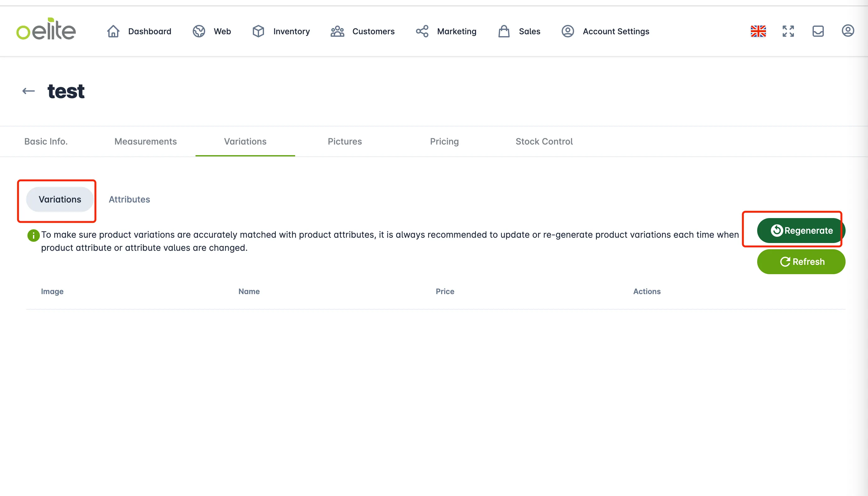Select the Attributes sub-tab
868x496 pixels.
(x=129, y=199)
